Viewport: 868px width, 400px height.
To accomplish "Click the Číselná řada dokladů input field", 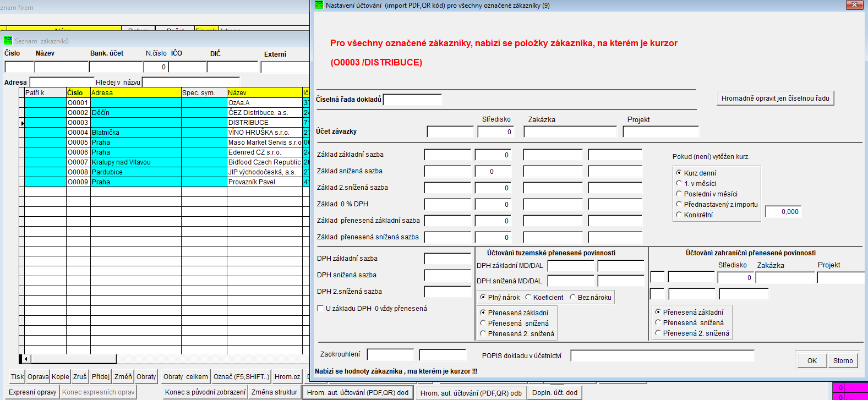I will click(412, 100).
